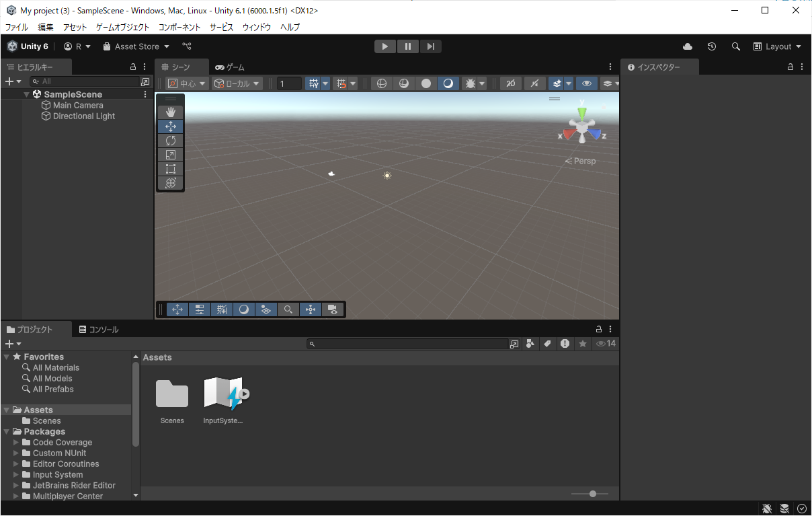The width and height of the screenshot is (812, 516).
Task: Open Version Control icon beside Asset Store
Action: (187, 46)
